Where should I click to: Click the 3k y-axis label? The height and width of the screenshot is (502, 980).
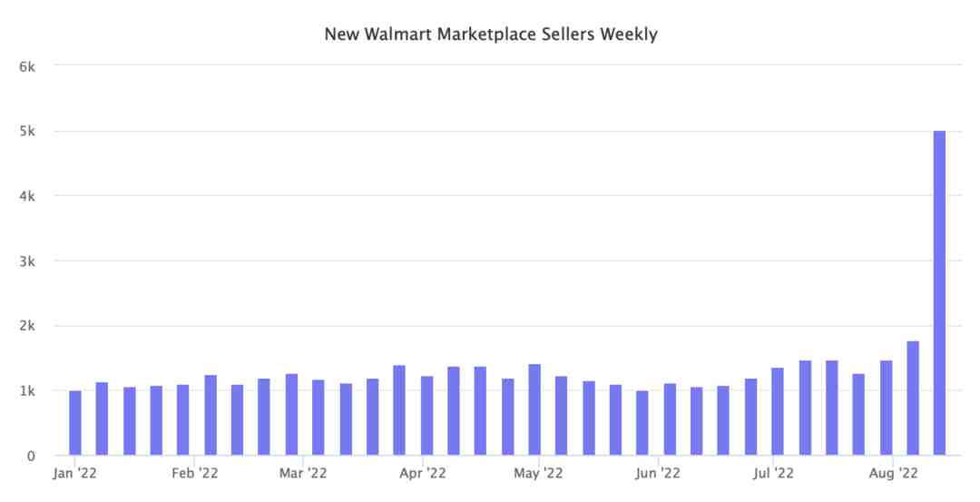pyautogui.click(x=27, y=261)
